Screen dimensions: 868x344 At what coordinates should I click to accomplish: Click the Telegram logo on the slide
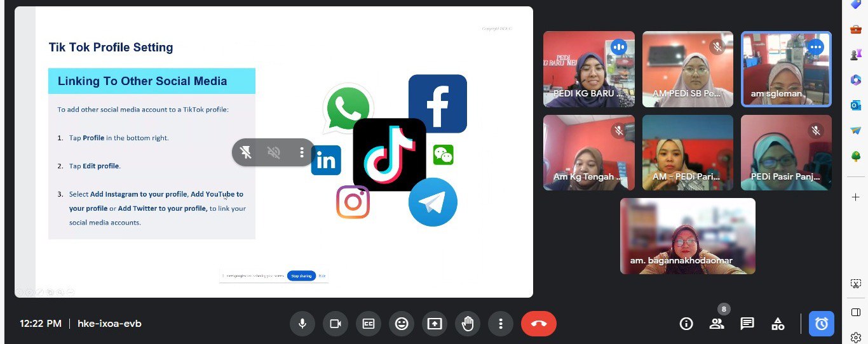(x=433, y=202)
